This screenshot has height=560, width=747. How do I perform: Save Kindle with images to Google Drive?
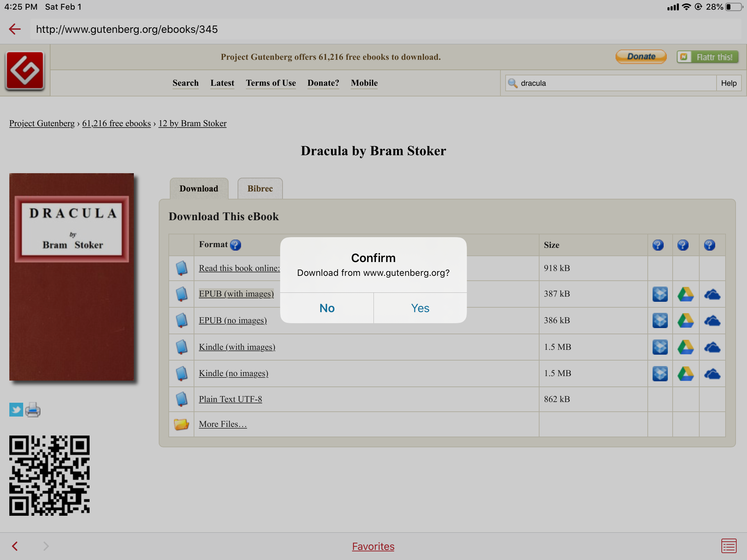(x=685, y=347)
